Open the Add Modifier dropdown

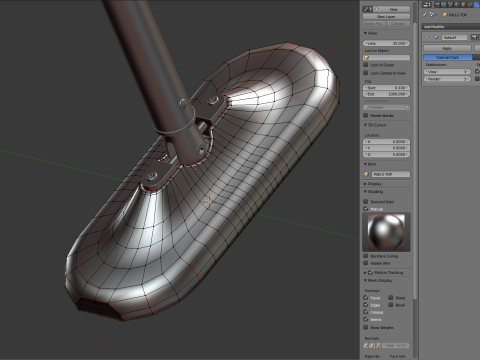tap(451, 26)
